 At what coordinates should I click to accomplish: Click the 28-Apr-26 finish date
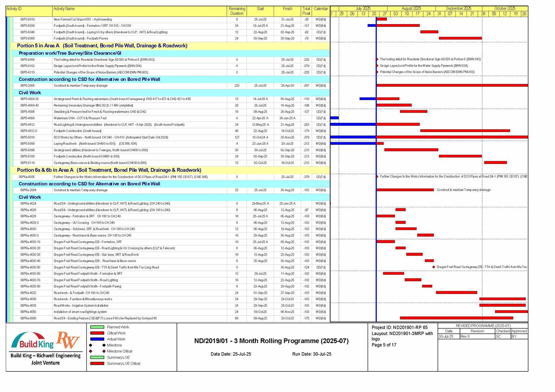click(287, 86)
